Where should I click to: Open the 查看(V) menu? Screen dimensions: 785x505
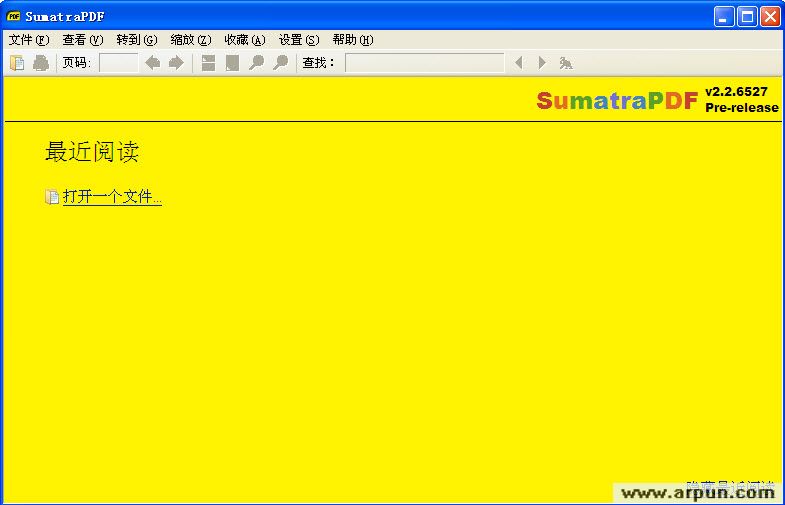(x=83, y=40)
